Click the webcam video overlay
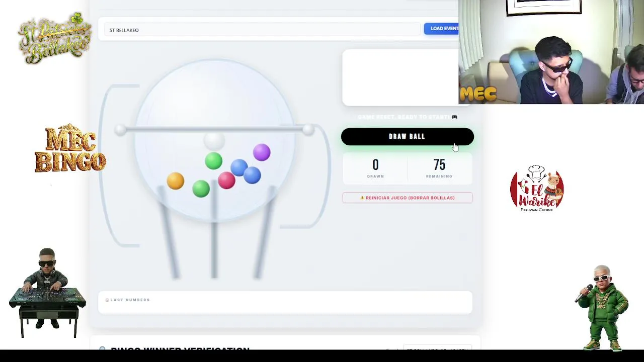Image resolution: width=644 pixels, height=362 pixels. 551,52
